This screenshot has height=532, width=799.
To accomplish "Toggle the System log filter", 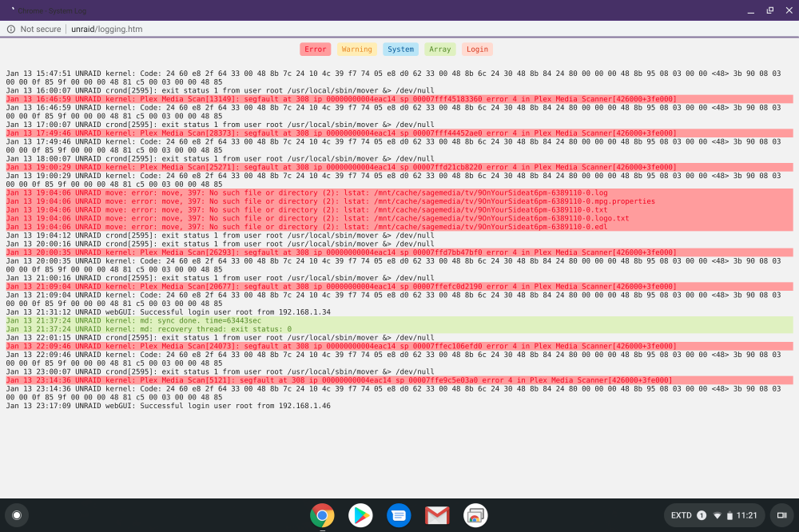I will 400,50.
